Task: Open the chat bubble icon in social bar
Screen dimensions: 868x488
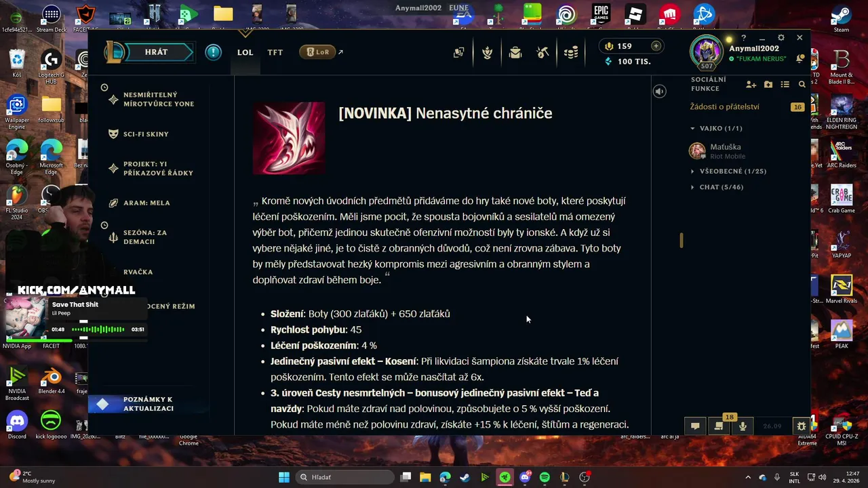Action: pos(695,426)
